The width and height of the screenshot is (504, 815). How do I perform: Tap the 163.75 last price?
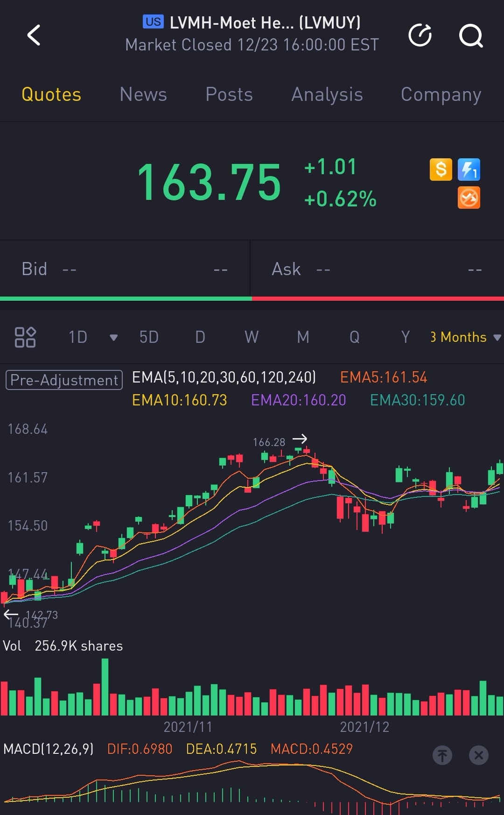[x=209, y=183]
